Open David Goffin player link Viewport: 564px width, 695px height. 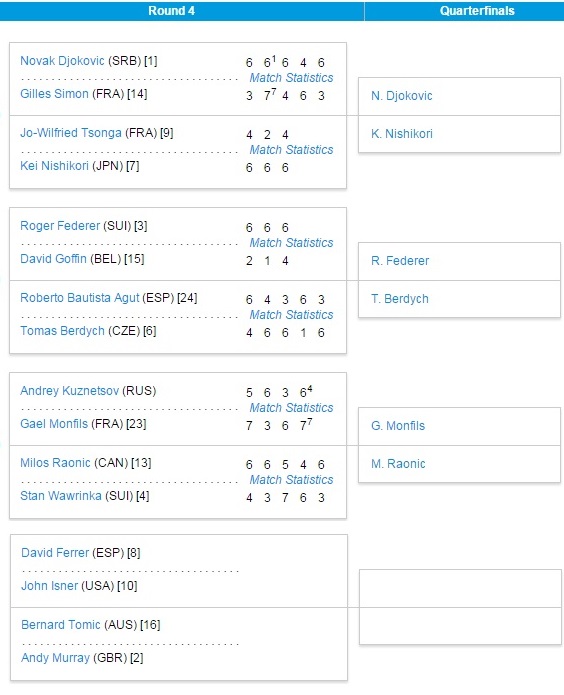53,259
